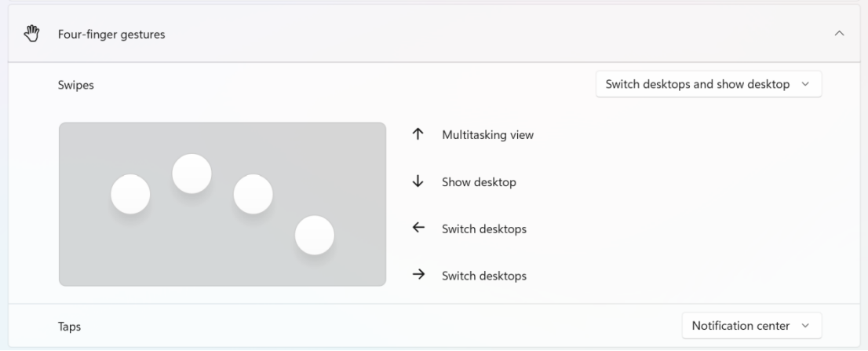Click the down arrow swipe icon
This screenshot has height=351, width=868.
pos(418,181)
